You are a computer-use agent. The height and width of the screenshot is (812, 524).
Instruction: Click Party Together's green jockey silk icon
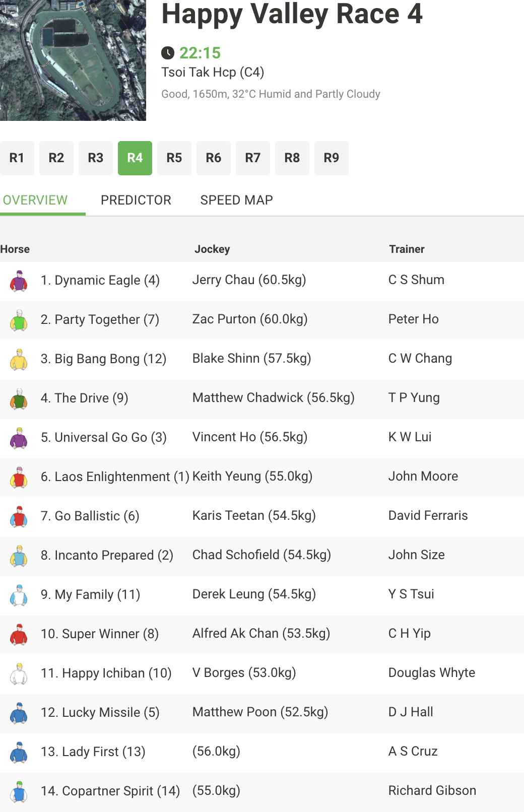19,320
